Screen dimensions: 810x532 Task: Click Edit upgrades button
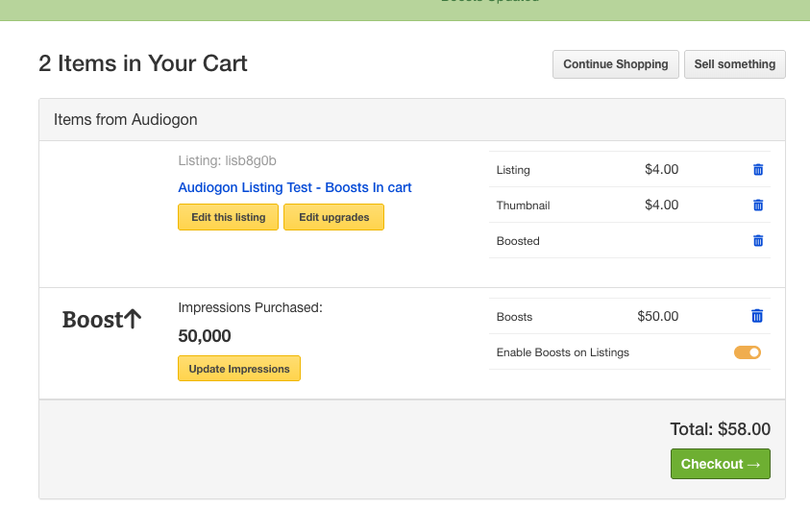point(333,217)
